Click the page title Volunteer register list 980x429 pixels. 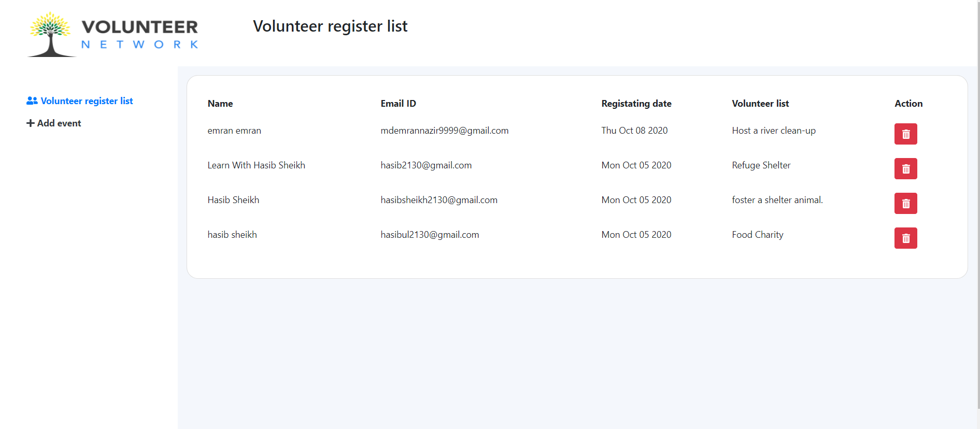[x=330, y=26]
